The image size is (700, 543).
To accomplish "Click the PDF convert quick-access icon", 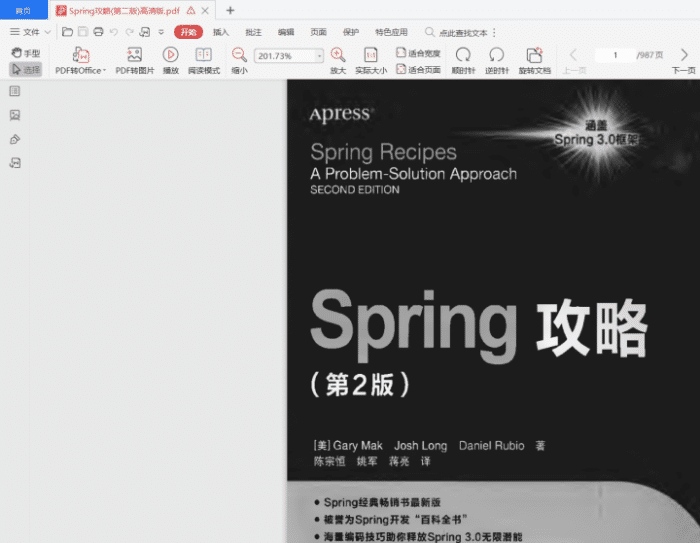I will (145, 32).
